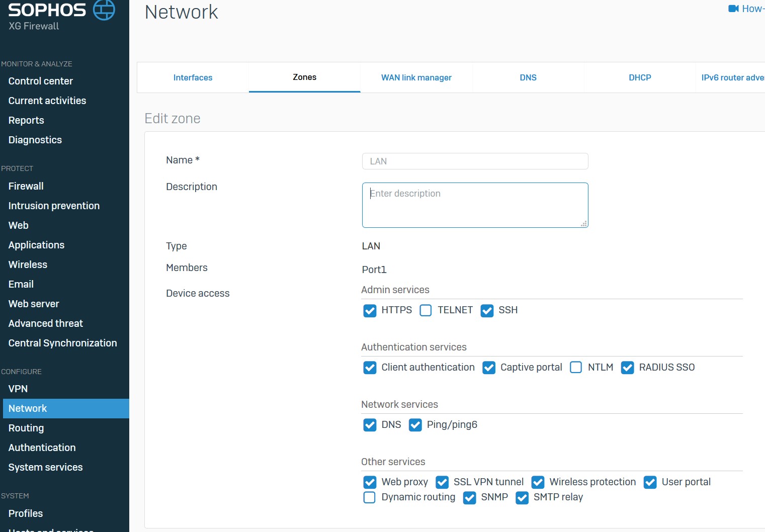Viewport: 765px width, 532px height.
Task: Go to the DHCP tab
Action: click(x=640, y=77)
